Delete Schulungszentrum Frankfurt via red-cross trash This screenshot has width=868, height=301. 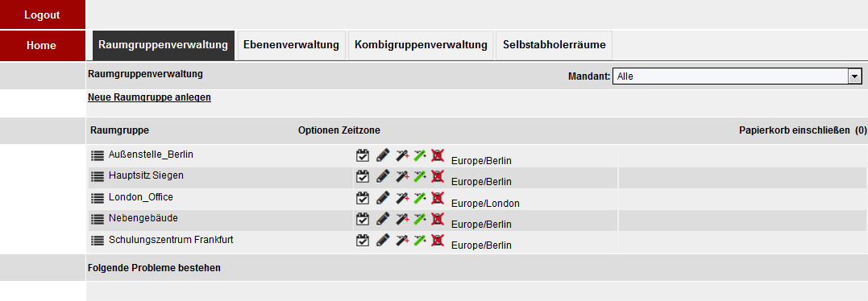pyautogui.click(x=438, y=241)
